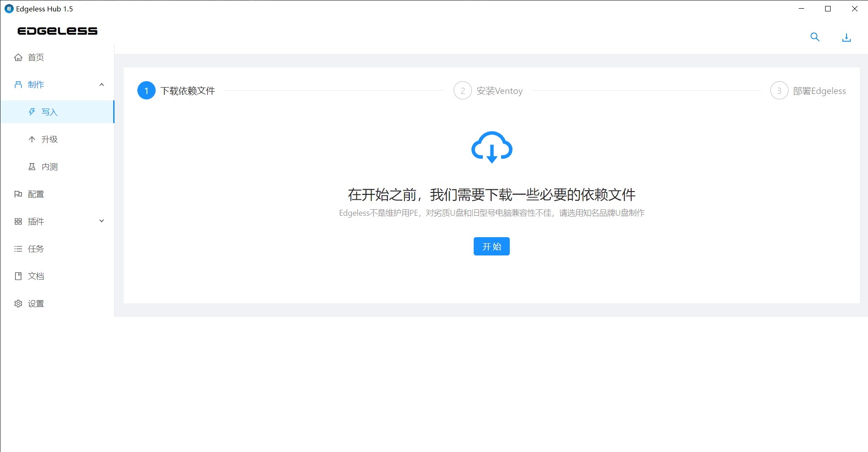Select the 升级 submenu item
868x452 pixels.
pyautogui.click(x=57, y=140)
